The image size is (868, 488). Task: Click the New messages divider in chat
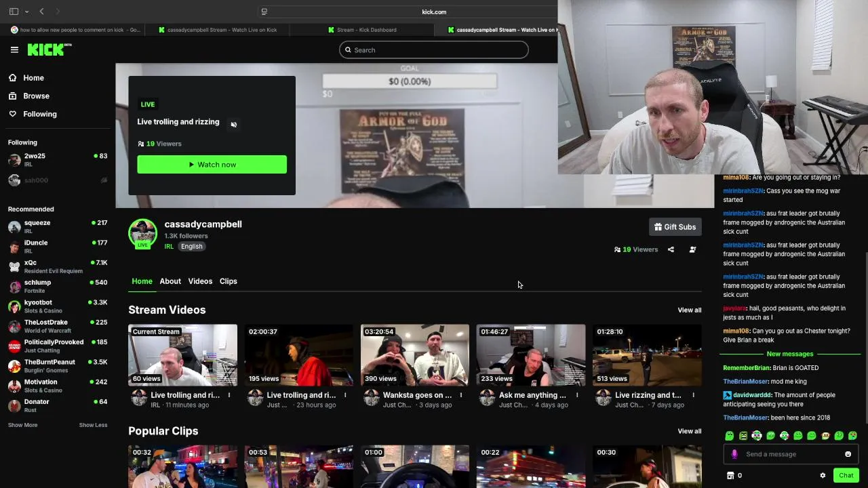click(790, 354)
